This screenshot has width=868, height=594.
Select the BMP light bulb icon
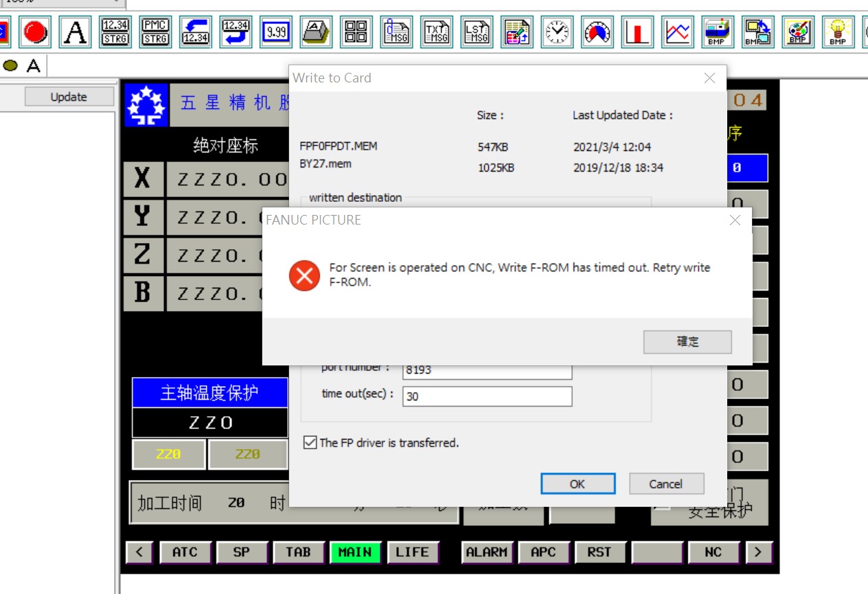tap(838, 32)
